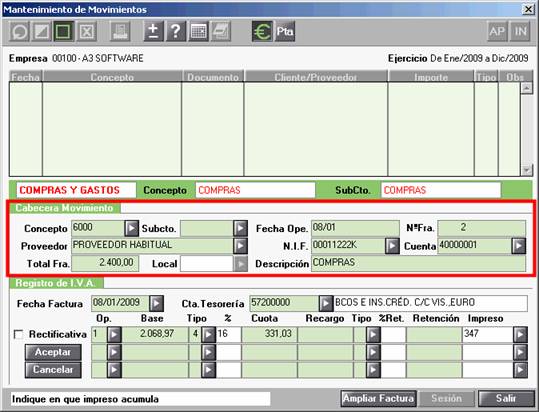
Task: Open the Tipo 4 lookup arrow in first IVA row
Action: 208,334
